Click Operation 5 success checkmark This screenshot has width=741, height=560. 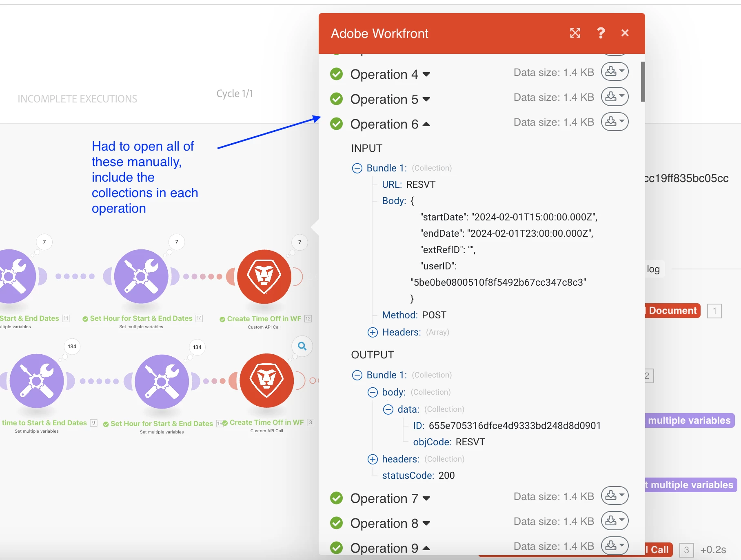336,99
